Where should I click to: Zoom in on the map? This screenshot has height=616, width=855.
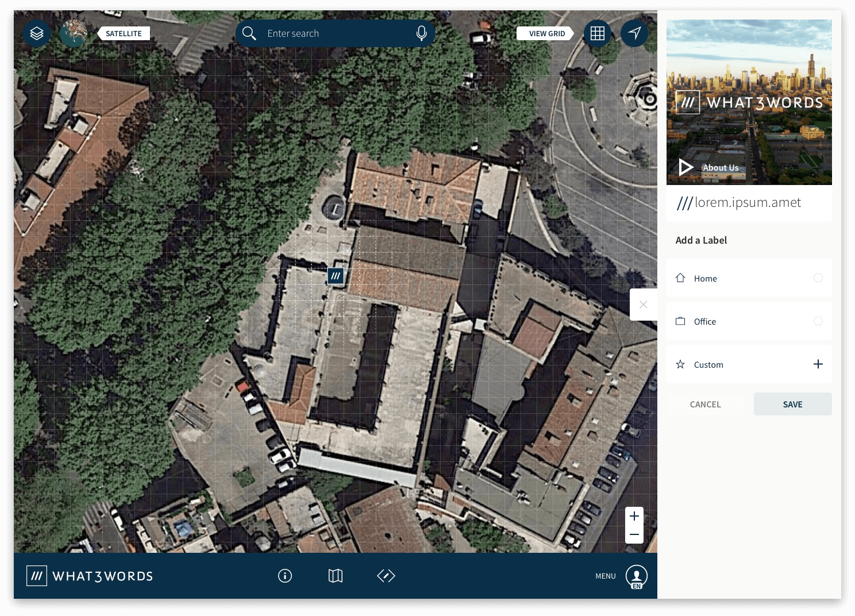[634, 516]
